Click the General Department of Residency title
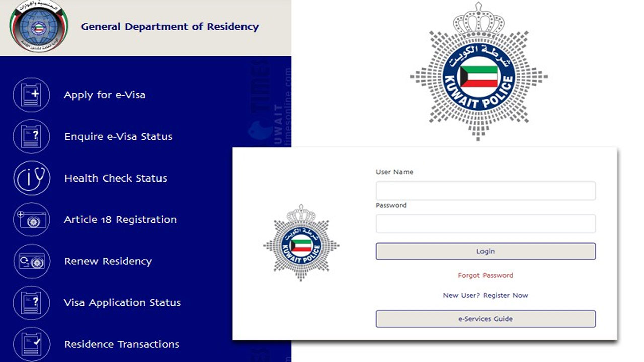Screen dimensions: 644x362 point(170,27)
